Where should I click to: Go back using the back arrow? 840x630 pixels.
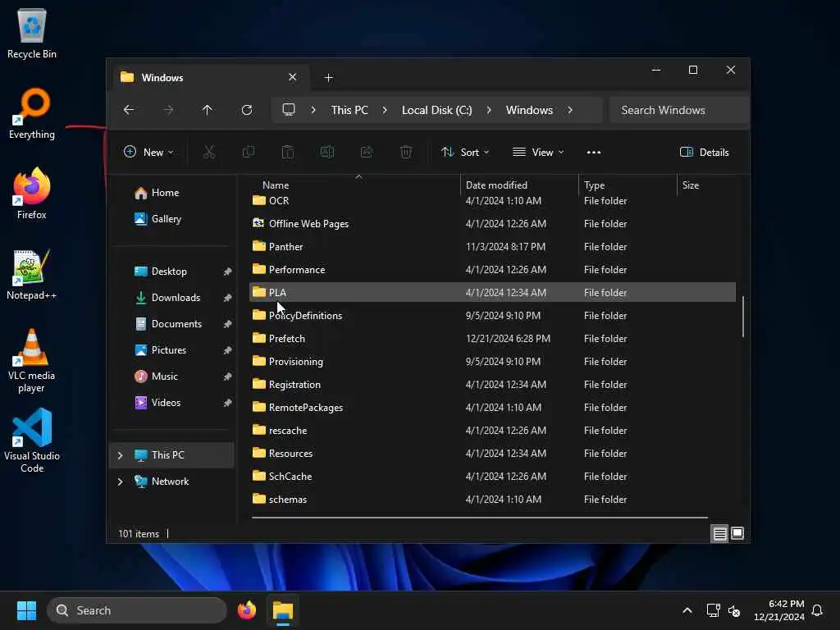click(x=129, y=110)
